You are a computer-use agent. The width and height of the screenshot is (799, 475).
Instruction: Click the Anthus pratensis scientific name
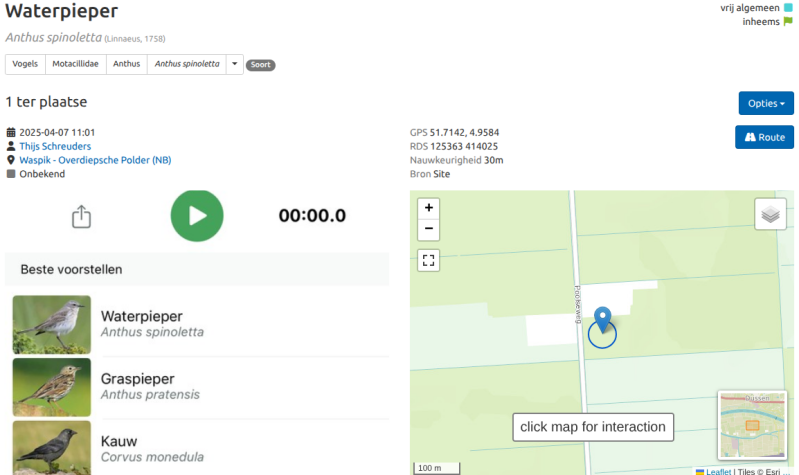pos(150,394)
